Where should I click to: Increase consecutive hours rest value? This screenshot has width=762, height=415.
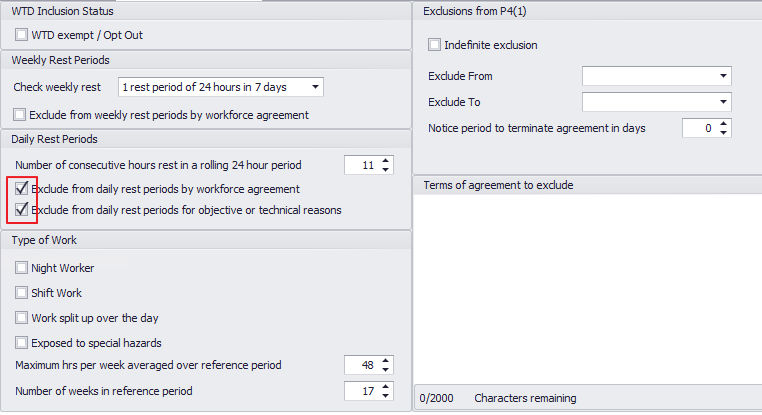386,160
